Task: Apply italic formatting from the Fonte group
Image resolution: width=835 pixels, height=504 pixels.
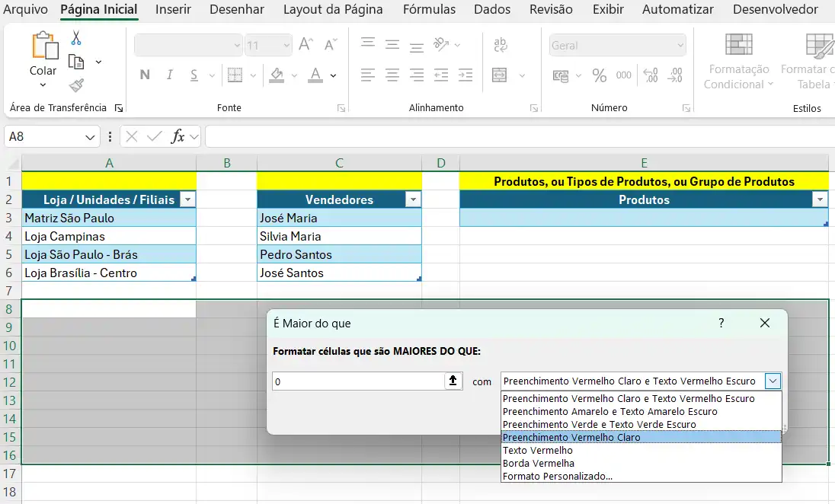Action: point(170,74)
